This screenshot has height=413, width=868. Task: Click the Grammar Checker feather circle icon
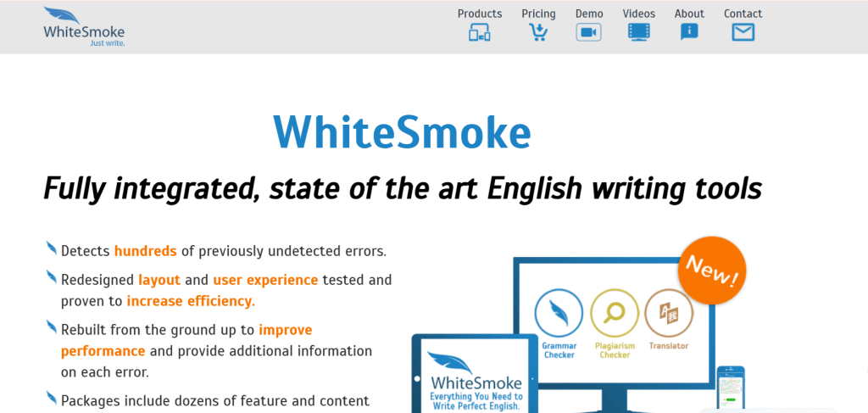point(559,313)
